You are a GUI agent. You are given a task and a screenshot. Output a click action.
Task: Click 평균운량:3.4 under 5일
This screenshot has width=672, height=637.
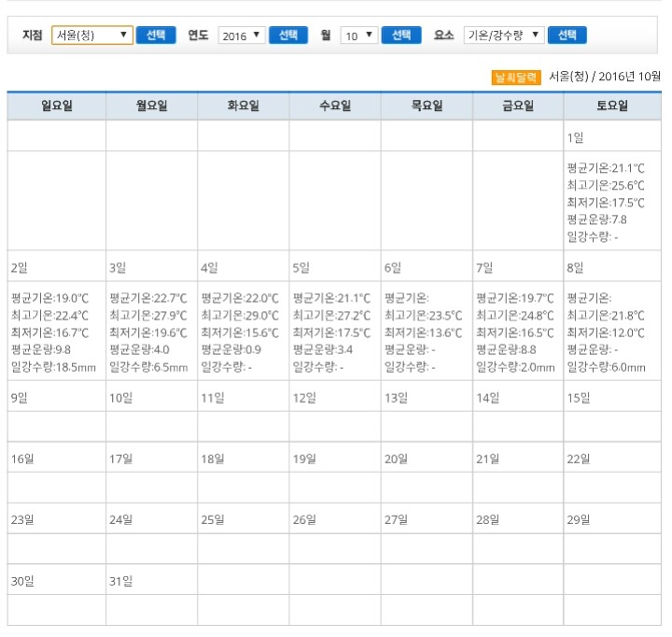pos(323,349)
